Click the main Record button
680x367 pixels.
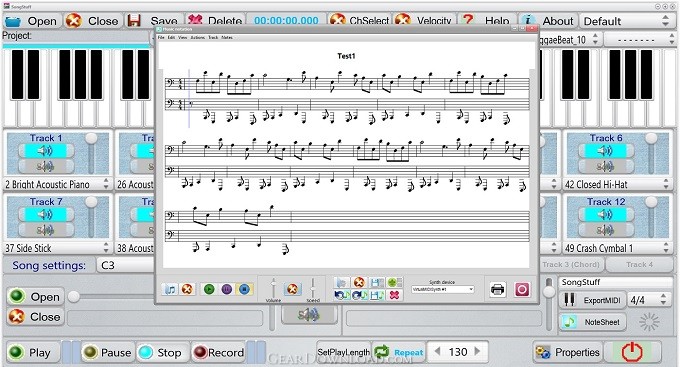[x=219, y=352]
